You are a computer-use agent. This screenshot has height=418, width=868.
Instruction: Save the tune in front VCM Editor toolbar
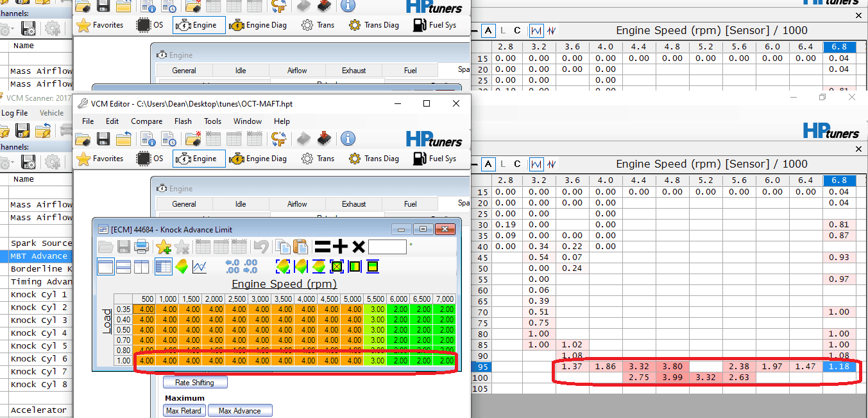click(103, 139)
